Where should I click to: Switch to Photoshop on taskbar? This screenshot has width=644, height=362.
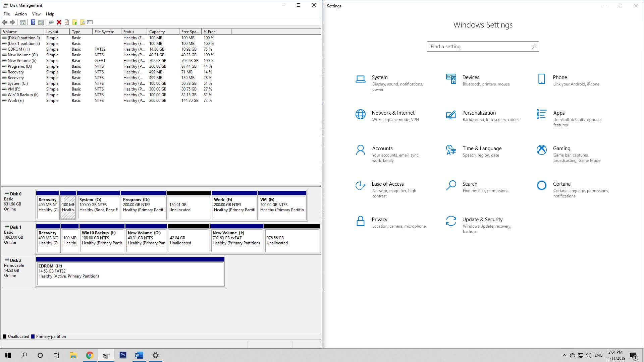[x=122, y=355]
